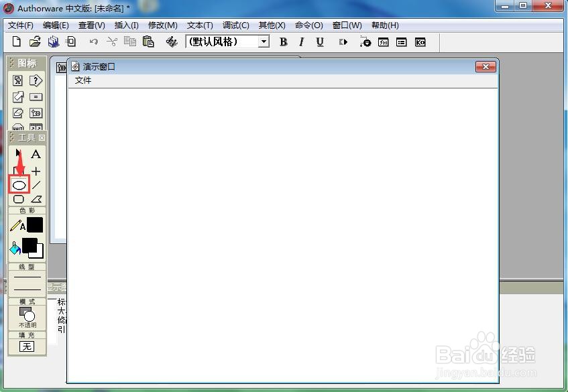
Task: Open the 查看(V) menu
Action: coord(92,25)
